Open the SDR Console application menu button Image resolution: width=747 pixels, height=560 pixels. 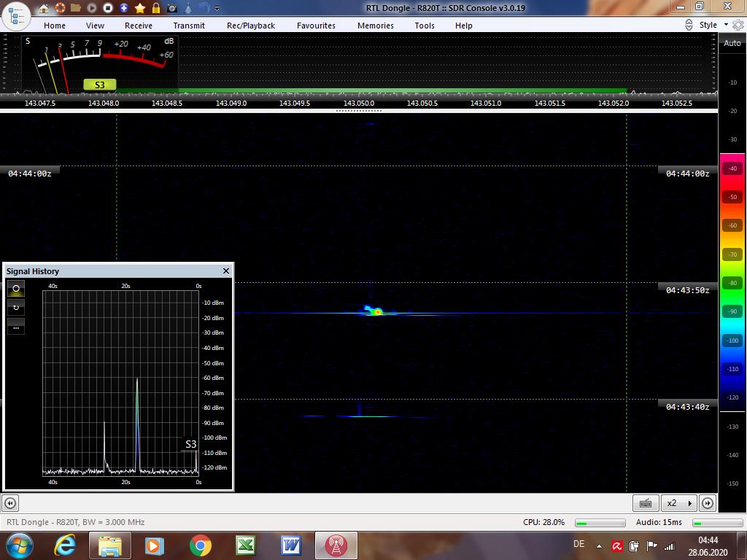pos(17,16)
